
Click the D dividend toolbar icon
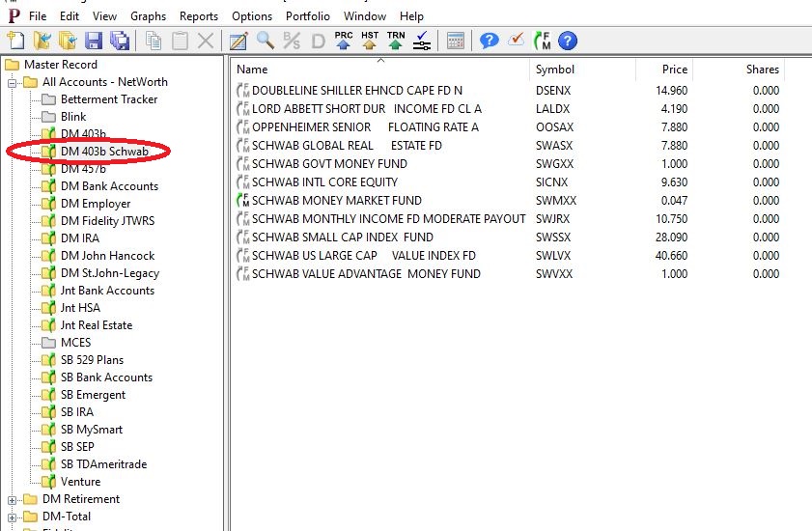318,41
